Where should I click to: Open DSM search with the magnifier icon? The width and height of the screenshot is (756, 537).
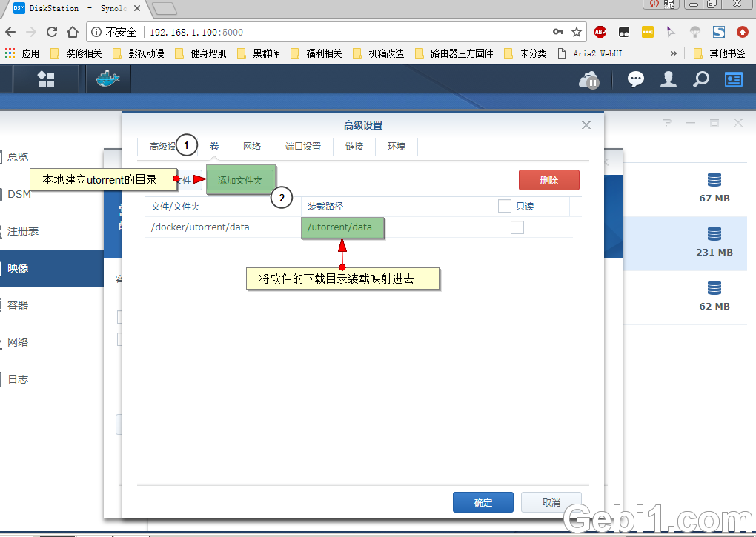[700, 79]
